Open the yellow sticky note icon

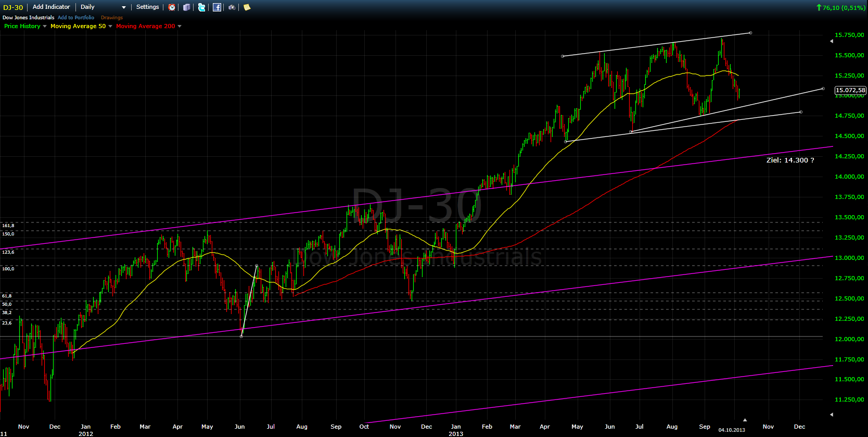click(247, 7)
